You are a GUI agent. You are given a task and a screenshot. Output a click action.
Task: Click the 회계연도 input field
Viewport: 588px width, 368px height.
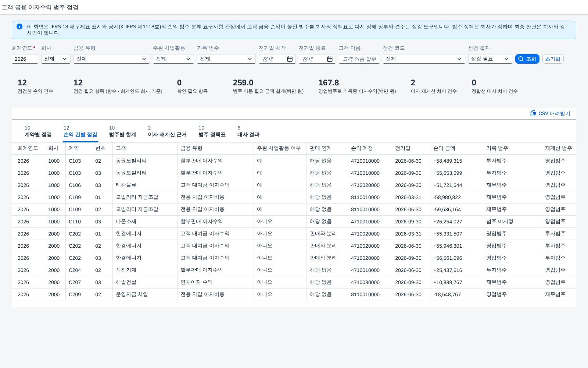click(x=25, y=59)
